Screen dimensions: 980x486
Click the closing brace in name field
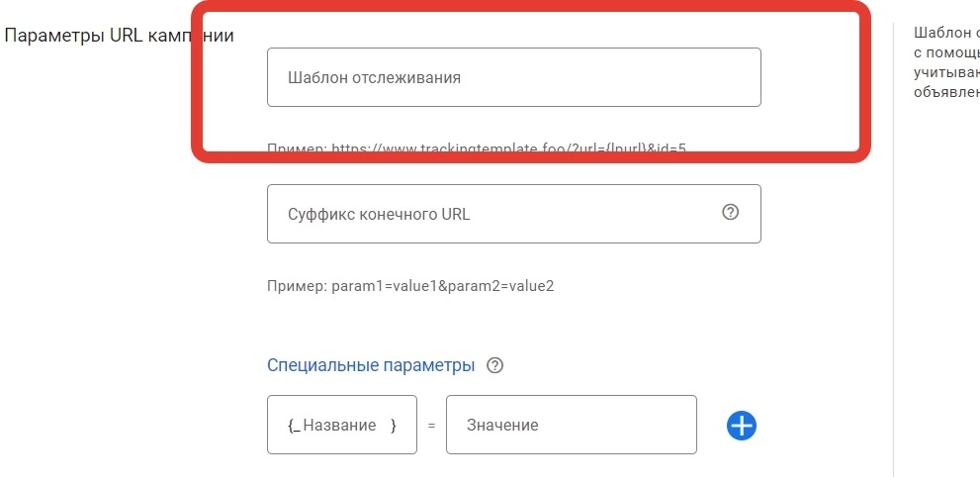394,425
